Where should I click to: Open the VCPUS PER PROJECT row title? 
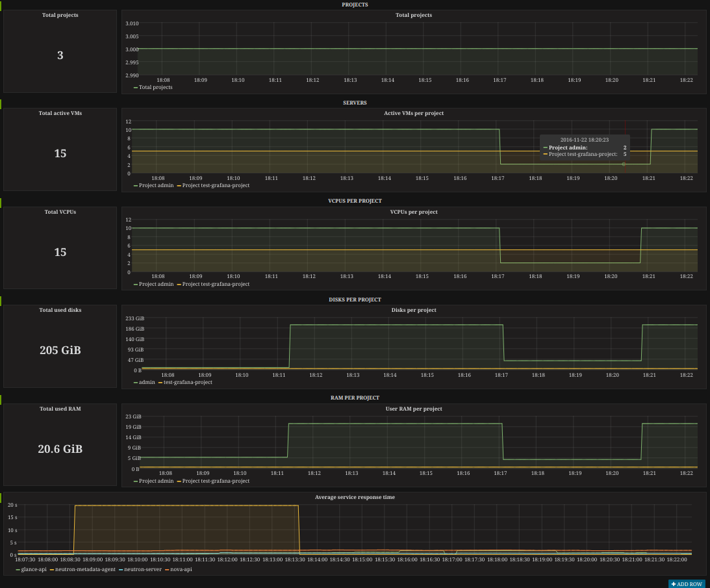tap(355, 201)
